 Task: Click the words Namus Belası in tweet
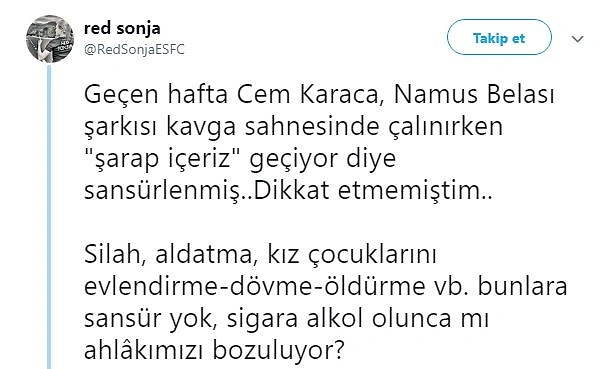point(473,95)
